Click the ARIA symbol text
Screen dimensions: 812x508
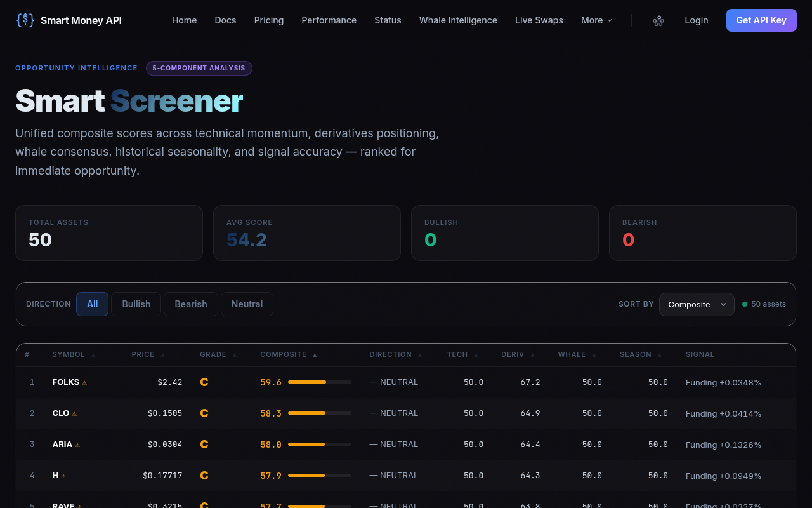point(62,444)
